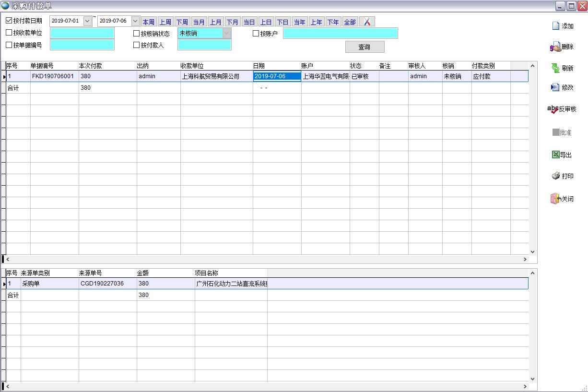Enable the 按收款单位 checkbox

[x=9, y=33]
